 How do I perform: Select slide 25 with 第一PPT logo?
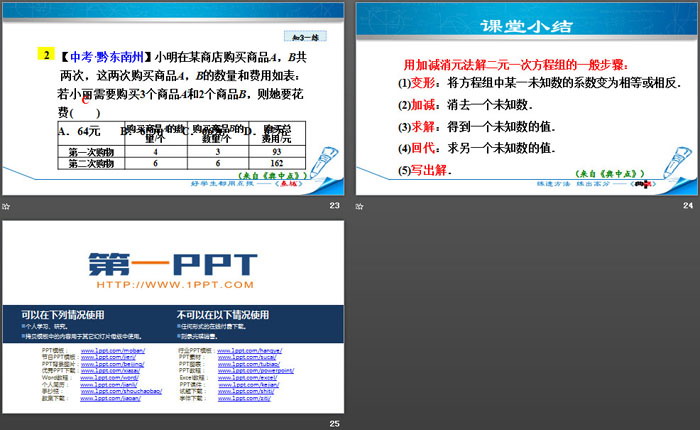[x=172, y=313]
